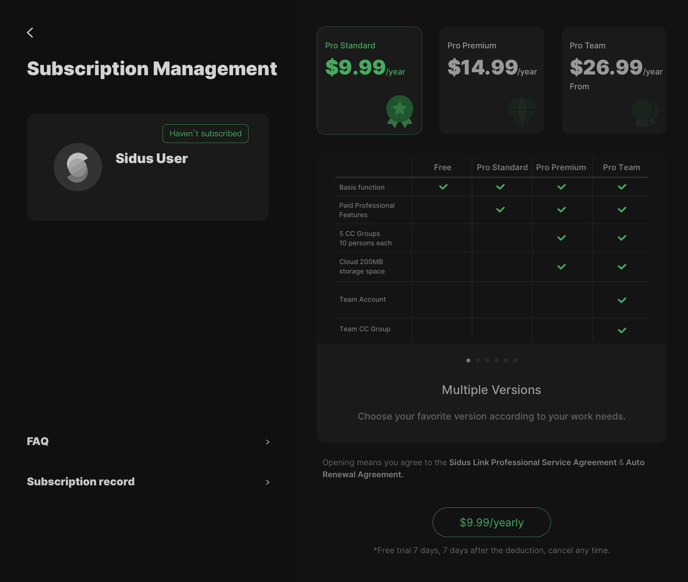This screenshot has width=688, height=582.
Task: Click the Paid Professional Features row label
Action: tap(367, 210)
